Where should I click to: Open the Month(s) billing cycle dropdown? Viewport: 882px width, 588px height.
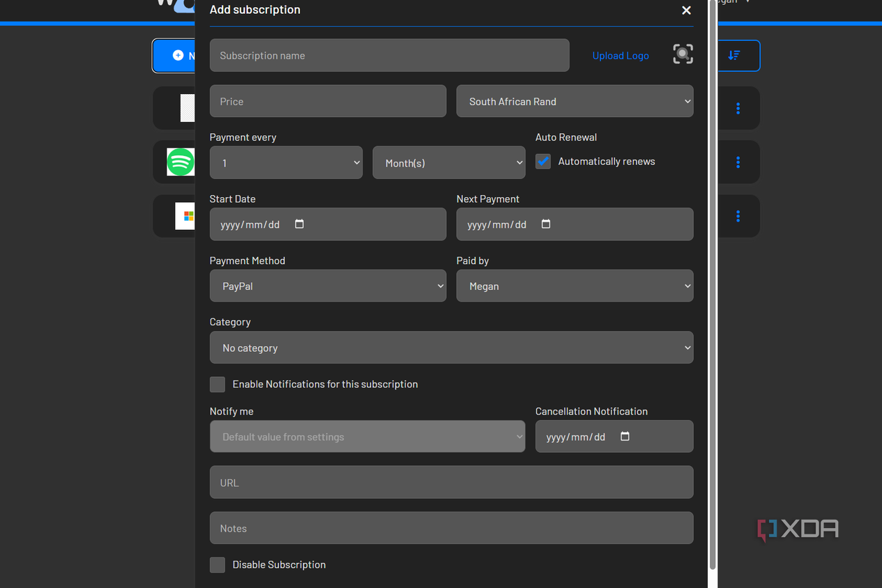[x=449, y=162]
